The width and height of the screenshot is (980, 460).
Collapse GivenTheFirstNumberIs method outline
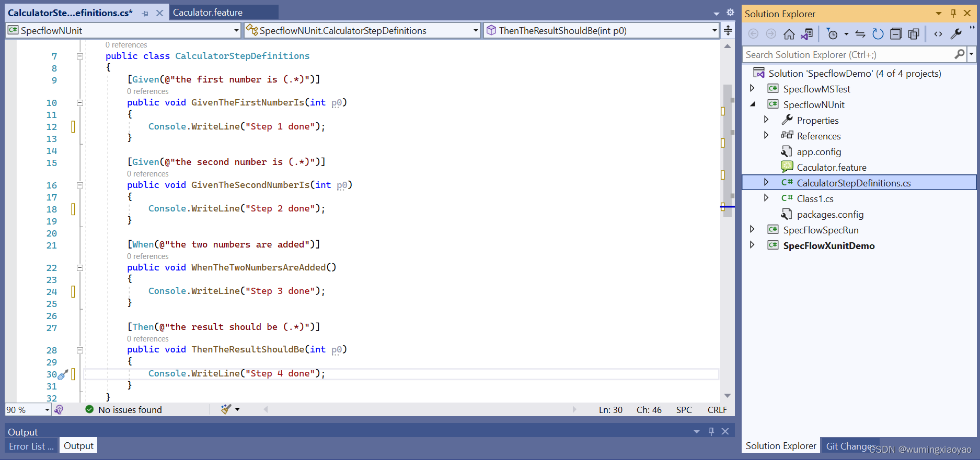(80, 102)
